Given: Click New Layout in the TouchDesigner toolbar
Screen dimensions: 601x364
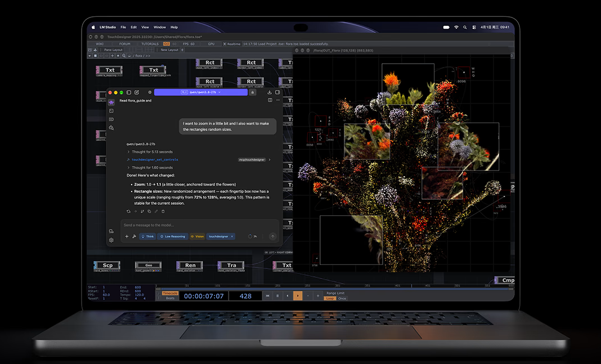Looking at the screenshot, I should tap(169, 50).
